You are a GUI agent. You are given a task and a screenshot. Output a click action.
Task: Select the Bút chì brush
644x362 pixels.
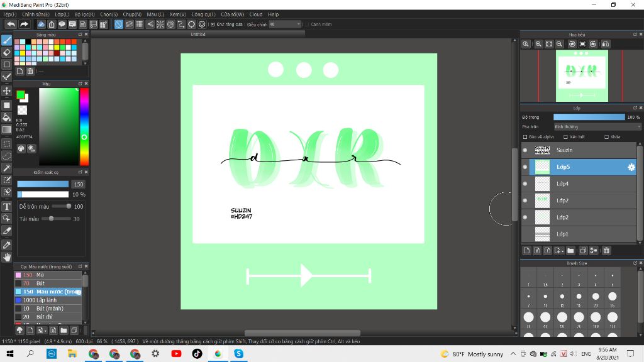tap(48, 317)
